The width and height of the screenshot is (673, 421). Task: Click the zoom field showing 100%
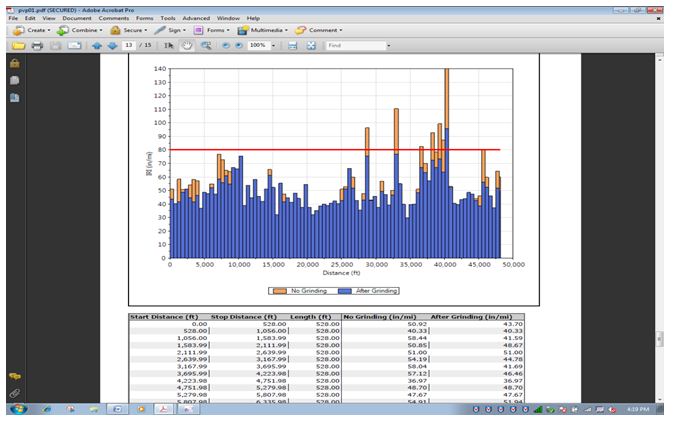pyautogui.click(x=259, y=45)
